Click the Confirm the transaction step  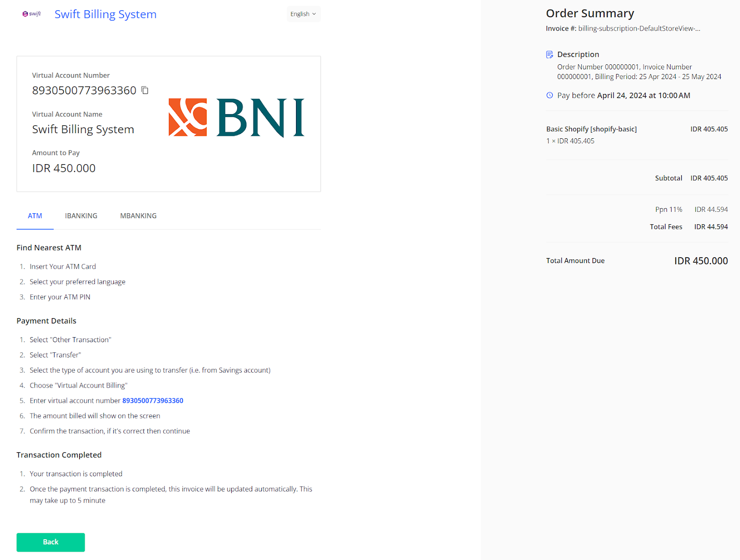point(110,431)
